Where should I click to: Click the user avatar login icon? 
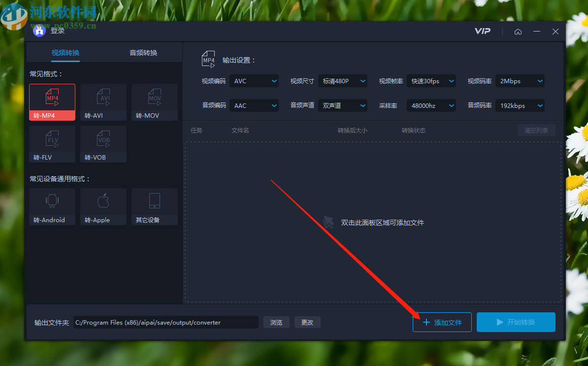(x=39, y=31)
